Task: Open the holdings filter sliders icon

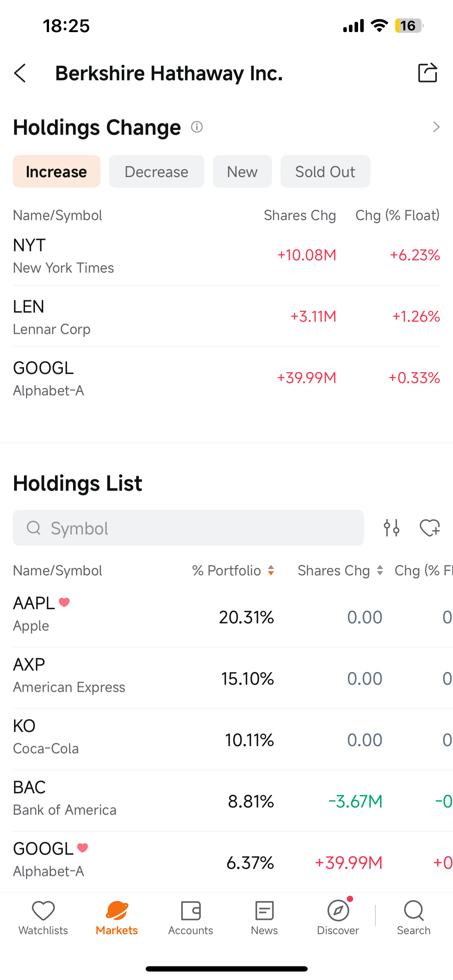Action: [391, 528]
